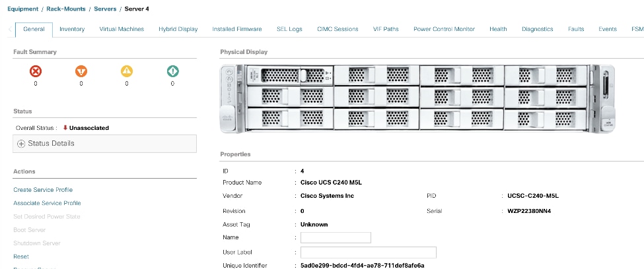
Task: Click the Unique Identifier value
Action: click(362, 266)
